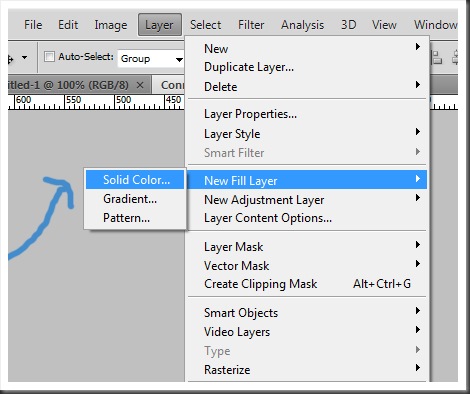Expand the Layer Style submenu
This screenshot has width=470, height=394.
pos(307,134)
